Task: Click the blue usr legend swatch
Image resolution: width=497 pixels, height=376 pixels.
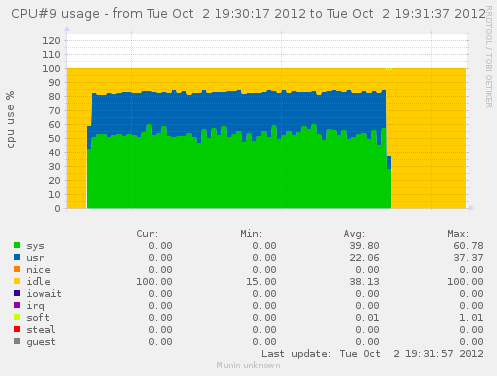Action: coord(17,257)
